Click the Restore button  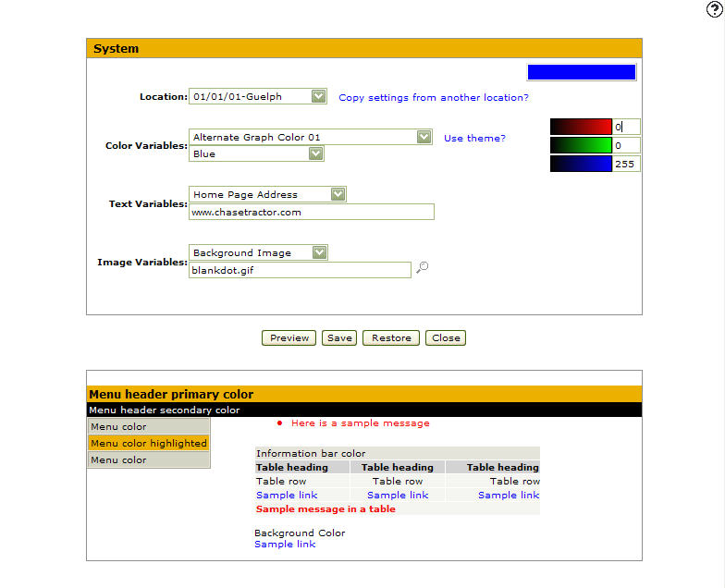pyautogui.click(x=391, y=338)
